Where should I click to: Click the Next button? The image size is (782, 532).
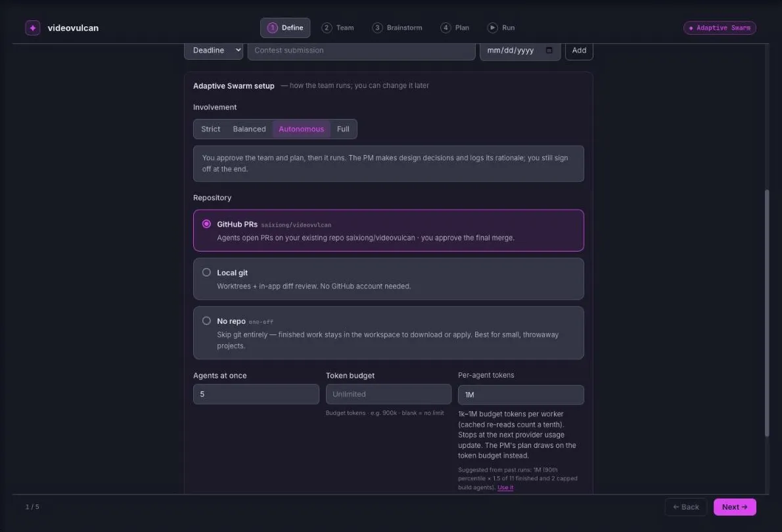click(x=735, y=506)
